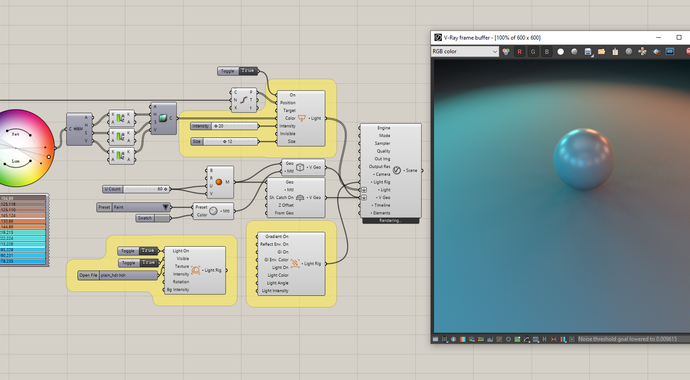Toggle the boolean Toggle connected to light On
The height and width of the screenshot is (380, 690).
(x=239, y=71)
